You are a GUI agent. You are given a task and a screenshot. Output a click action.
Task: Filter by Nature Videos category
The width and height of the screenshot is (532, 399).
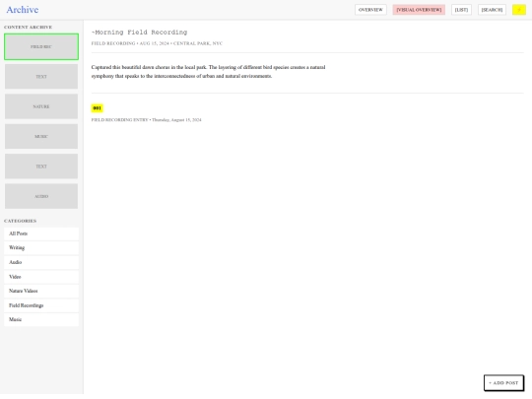(x=41, y=291)
